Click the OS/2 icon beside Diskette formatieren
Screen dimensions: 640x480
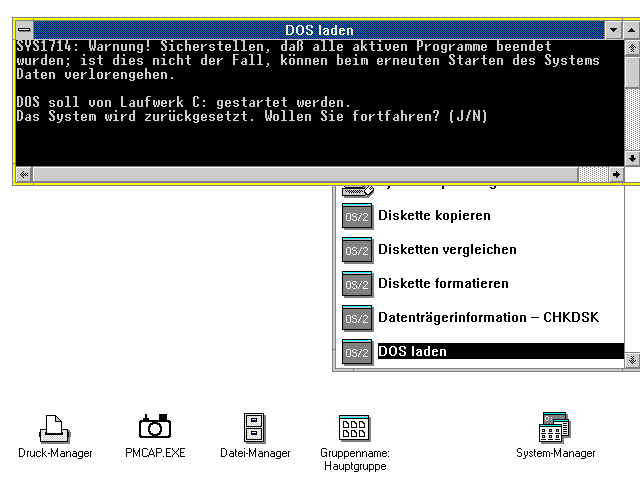point(357,284)
